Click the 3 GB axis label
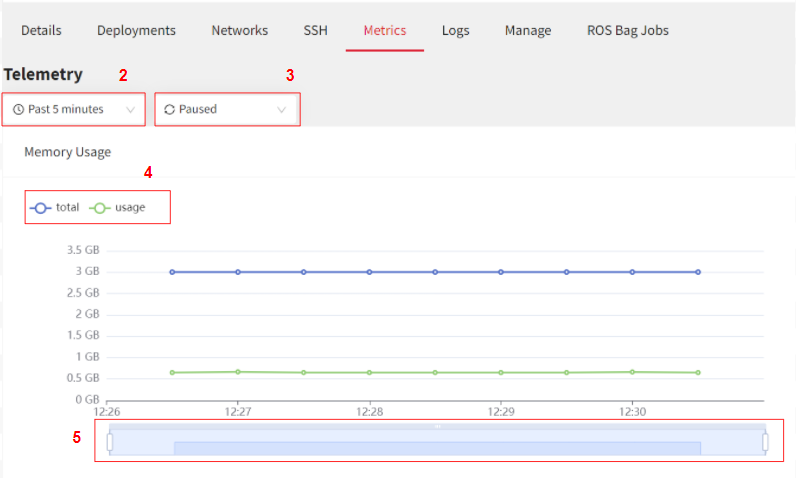 88,271
